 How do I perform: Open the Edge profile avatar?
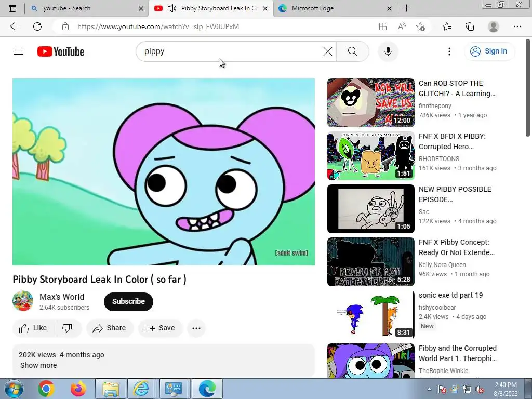pyautogui.click(x=494, y=27)
